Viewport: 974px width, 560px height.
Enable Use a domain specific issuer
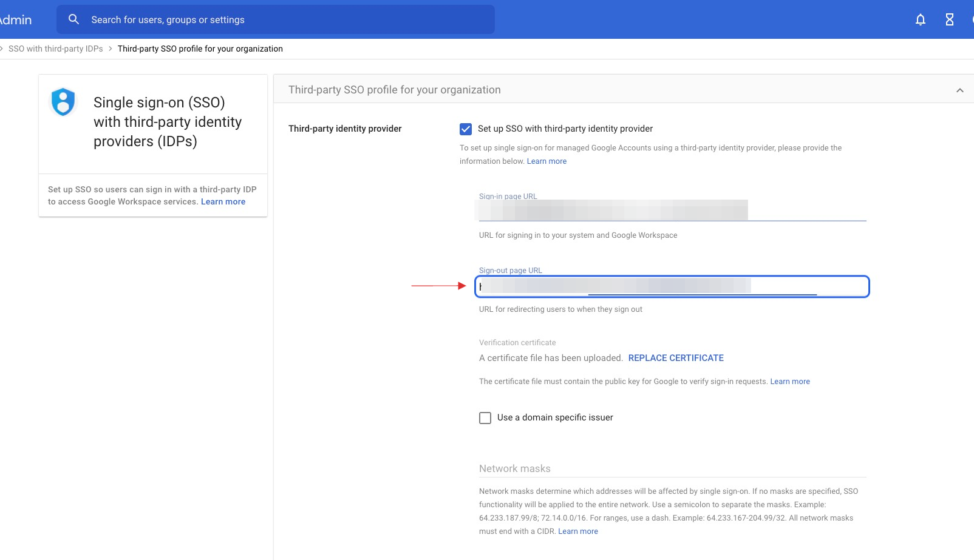click(x=485, y=418)
